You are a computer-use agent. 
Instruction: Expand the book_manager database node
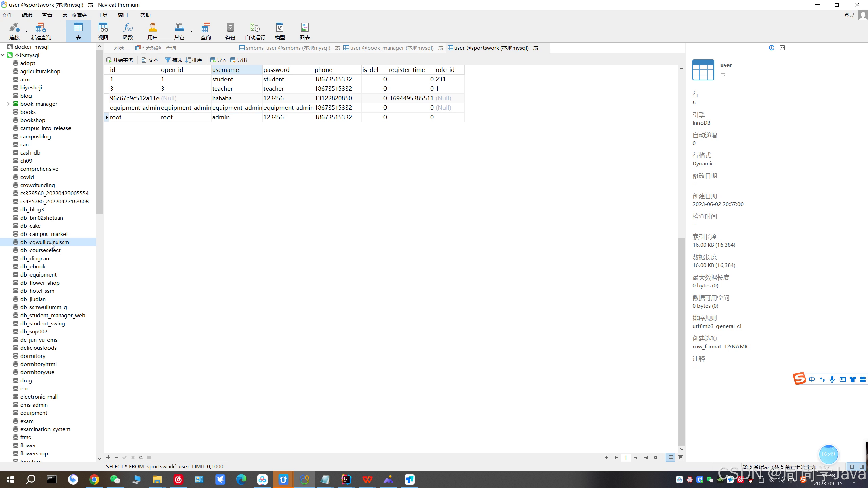coord(8,104)
